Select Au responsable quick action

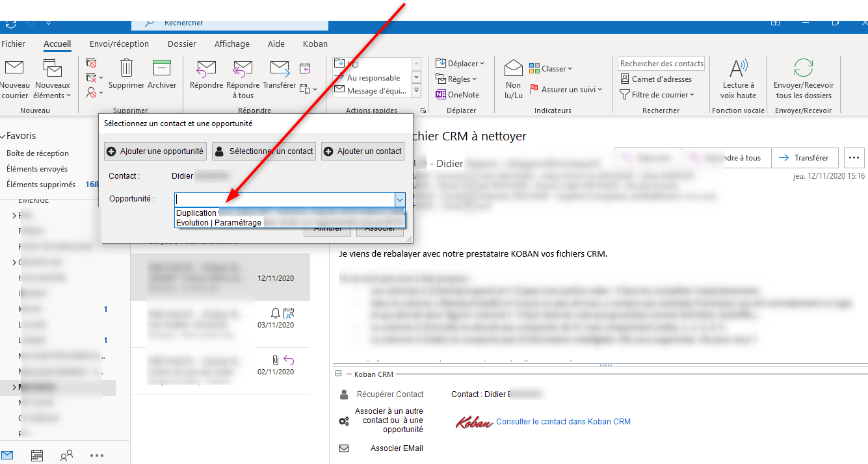373,78
